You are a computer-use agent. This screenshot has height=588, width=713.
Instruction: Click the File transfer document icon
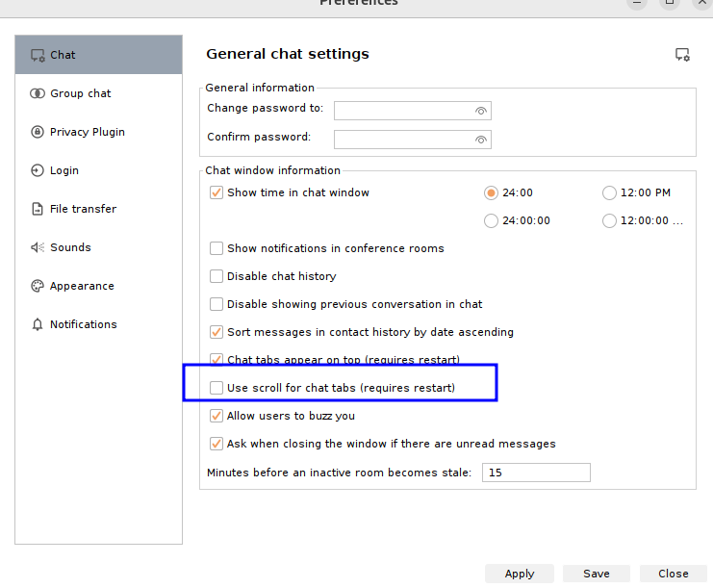point(38,209)
